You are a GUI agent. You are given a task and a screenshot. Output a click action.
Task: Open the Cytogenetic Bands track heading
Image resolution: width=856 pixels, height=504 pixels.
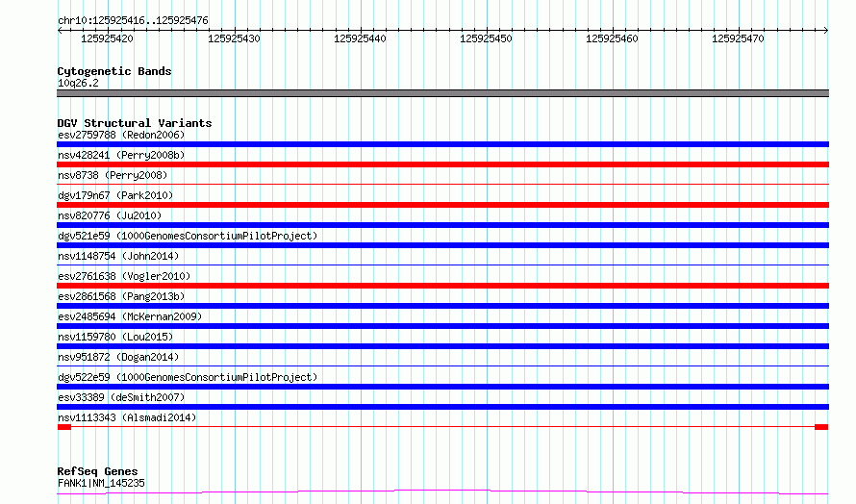pos(114,71)
